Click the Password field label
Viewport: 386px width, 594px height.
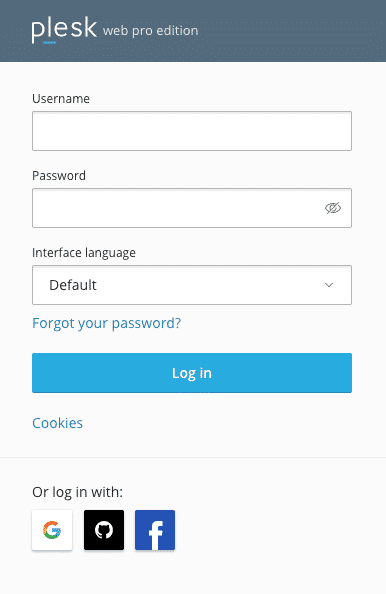[59, 175]
